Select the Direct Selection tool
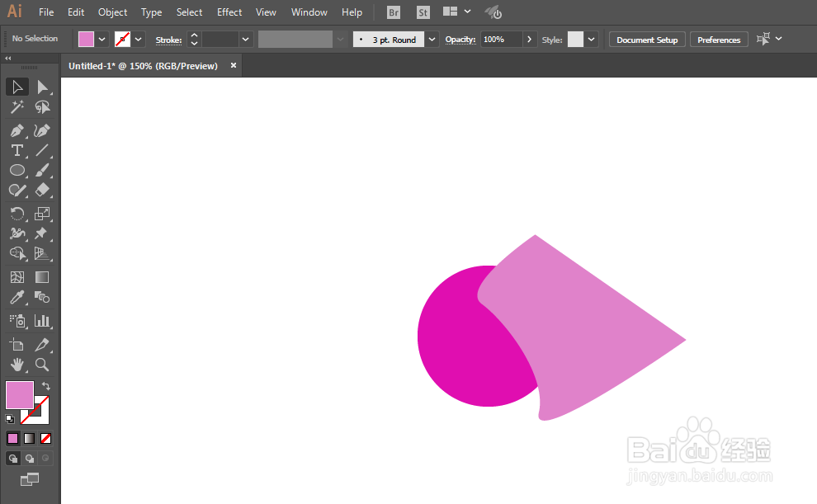The height and width of the screenshot is (504, 817). (x=42, y=87)
